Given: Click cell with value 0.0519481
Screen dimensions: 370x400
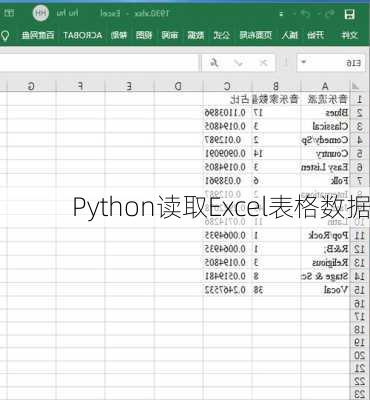Looking at the screenshot, I should tap(227, 276).
